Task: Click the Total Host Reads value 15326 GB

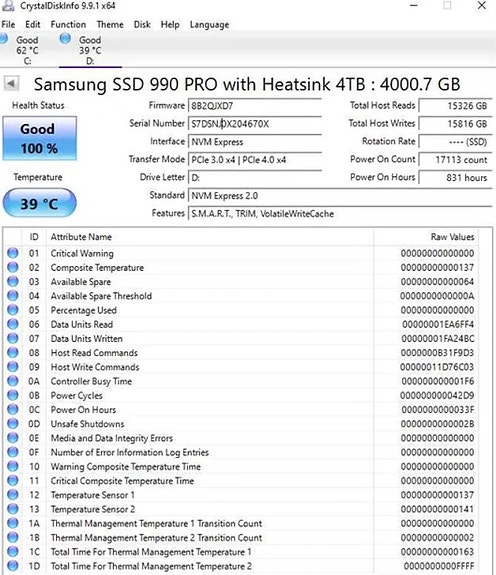Action: point(455,106)
